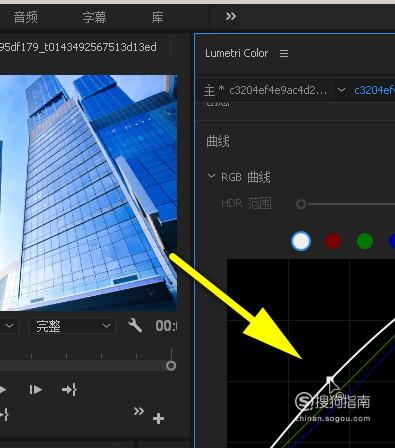The width and height of the screenshot is (395, 448).
Task: Open monitor settings wrench icon
Action: 135,325
